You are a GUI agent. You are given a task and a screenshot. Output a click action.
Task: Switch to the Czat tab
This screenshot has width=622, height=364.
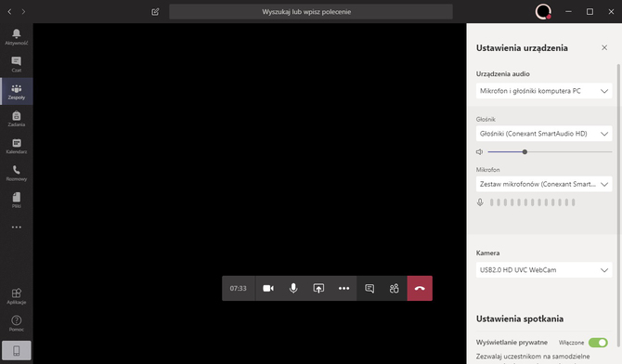[17, 64]
